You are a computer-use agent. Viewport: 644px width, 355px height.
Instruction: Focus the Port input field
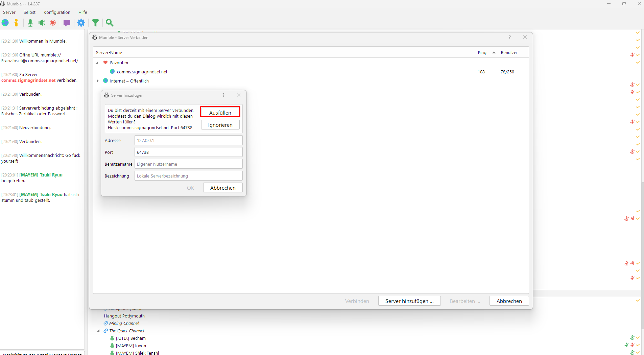point(188,152)
